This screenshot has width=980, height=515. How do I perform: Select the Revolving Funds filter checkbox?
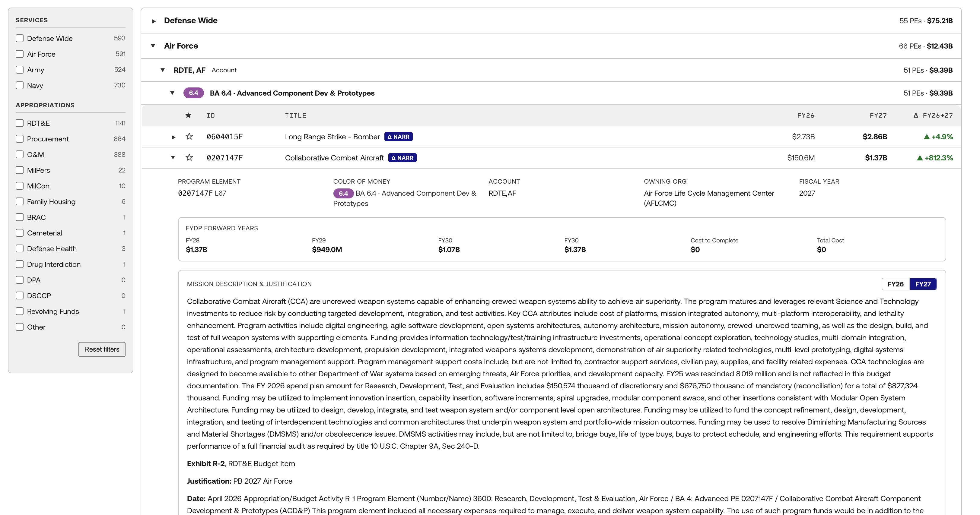[x=20, y=311]
